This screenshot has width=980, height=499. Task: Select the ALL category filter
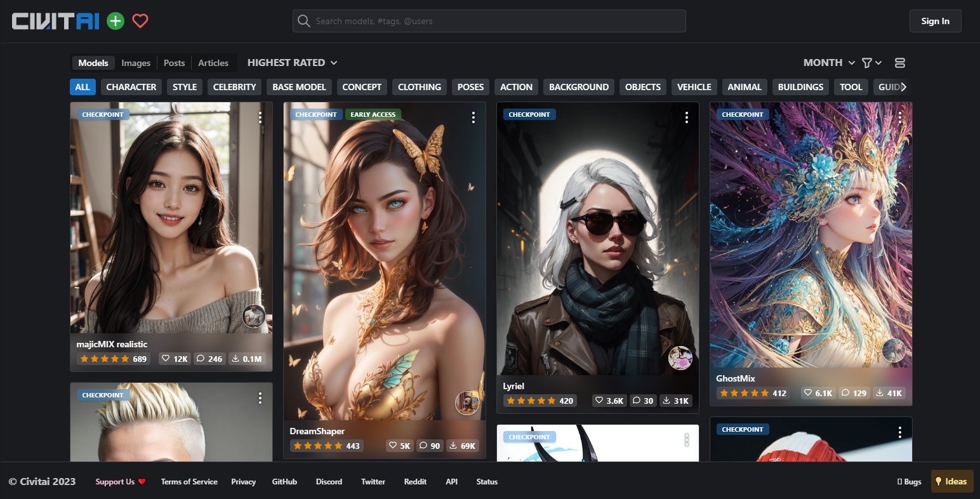[83, 87]
